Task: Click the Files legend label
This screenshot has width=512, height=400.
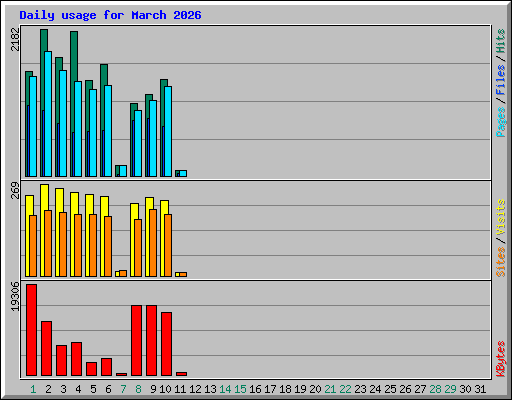Action: (500, 79)
